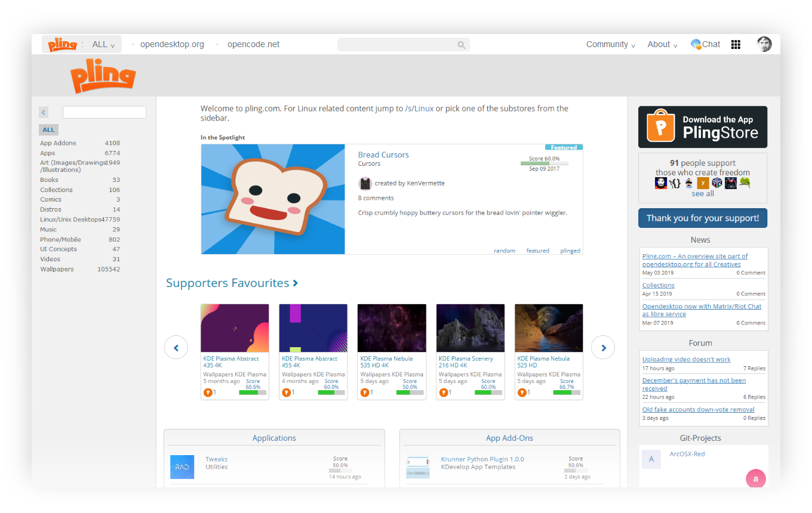The width and height of the screenshot is (812, 513).
Task: Click KenVermette's creator avatar
Action: pyautogui.click(x=365, y=183)
